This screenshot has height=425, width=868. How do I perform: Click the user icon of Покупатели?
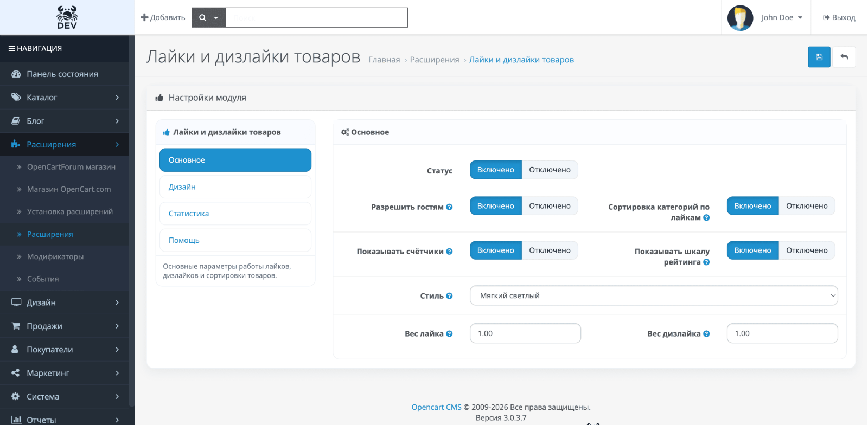coord(15,349)
